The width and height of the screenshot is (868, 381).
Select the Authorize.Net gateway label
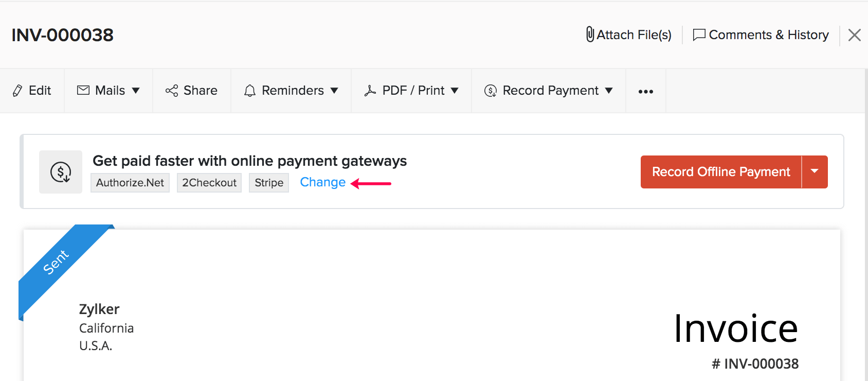click(x=130, y=182)
